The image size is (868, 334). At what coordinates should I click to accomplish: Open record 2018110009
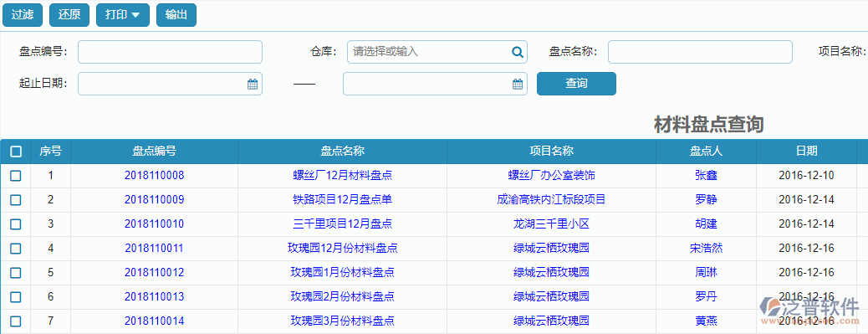click(155, 200)
